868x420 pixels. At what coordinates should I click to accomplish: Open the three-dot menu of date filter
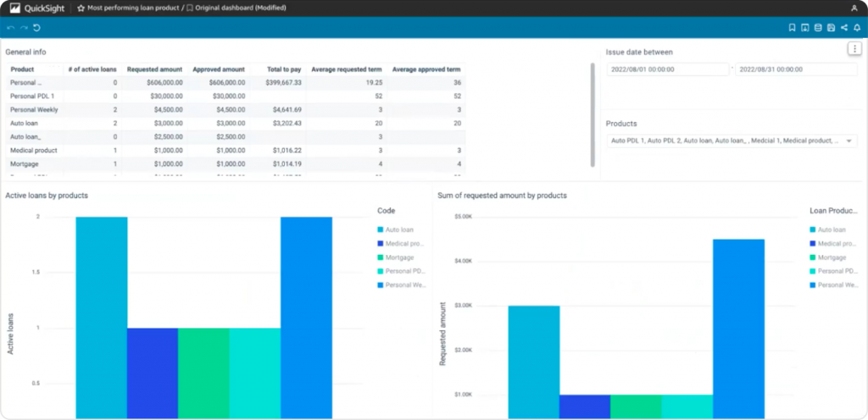[x=855, y=49]
